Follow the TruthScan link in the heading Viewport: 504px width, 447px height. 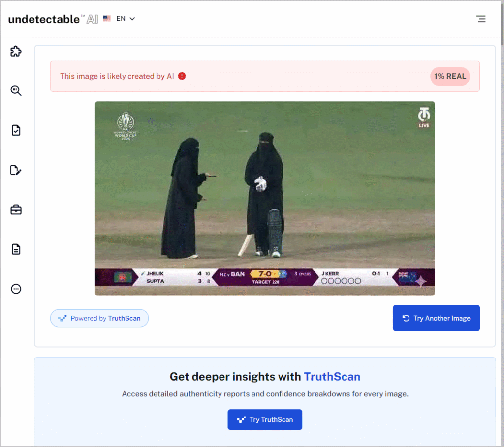pyautogui.click(x=332, y=377)
